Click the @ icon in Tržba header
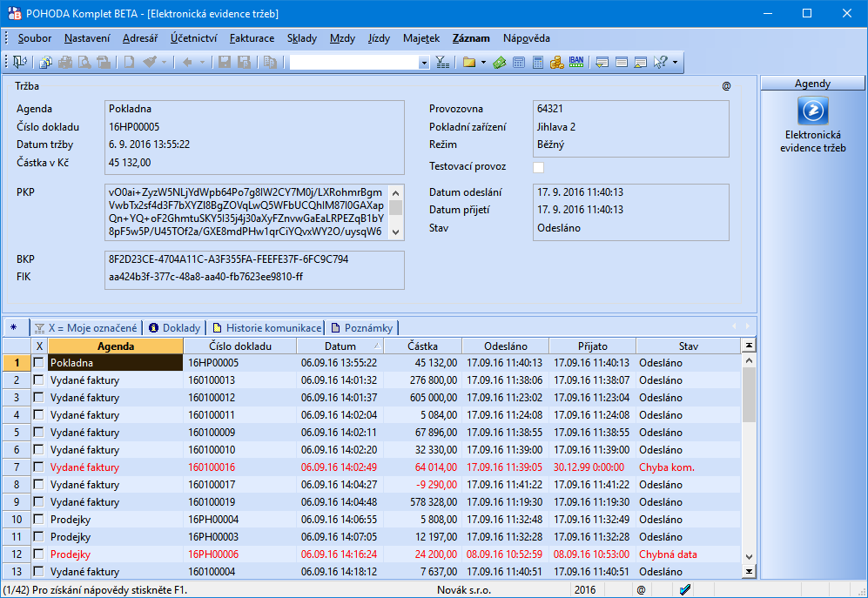Screen dimensions: 868x598 [726, 86]
